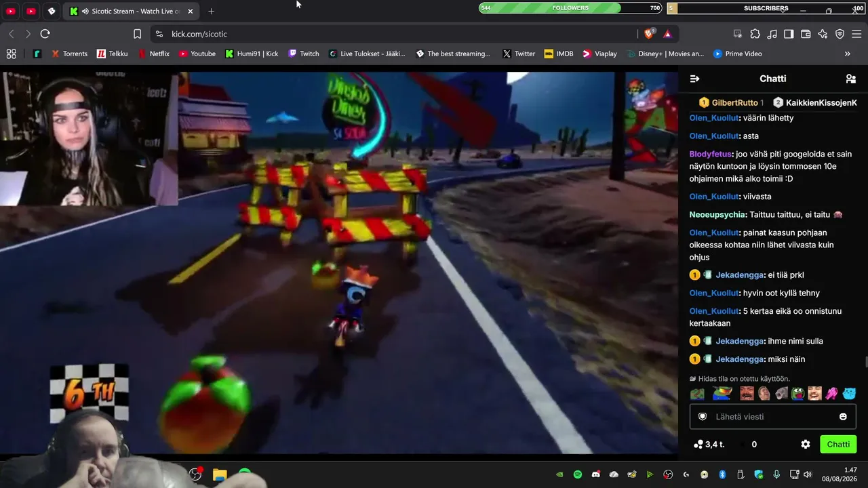The image size is (868, 488).
Task: Switch to the Sicotic Stream tab
Action: (x=131, y=12)
